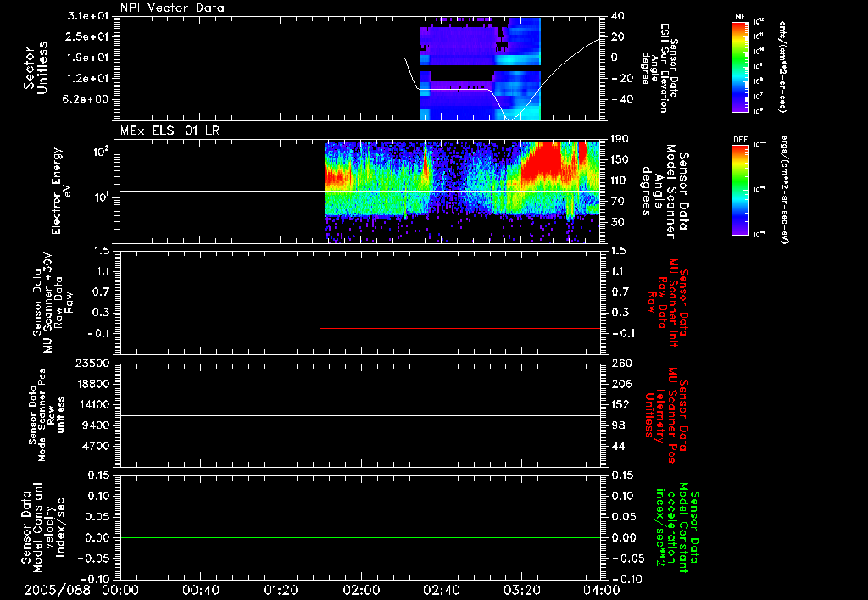Click the "02:40" time axis label
The height and width of the screenshot is (600, 868).
(441, 590)
